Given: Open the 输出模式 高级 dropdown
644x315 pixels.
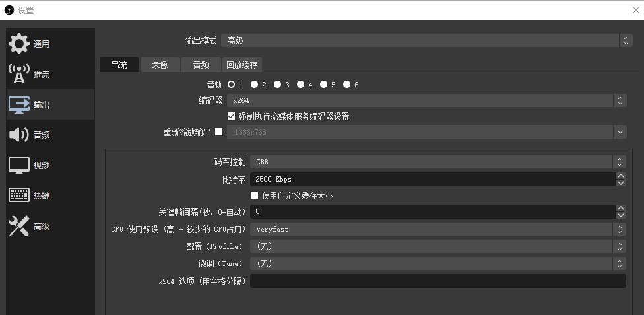Looking at the screenshot, I should (427, 40).
